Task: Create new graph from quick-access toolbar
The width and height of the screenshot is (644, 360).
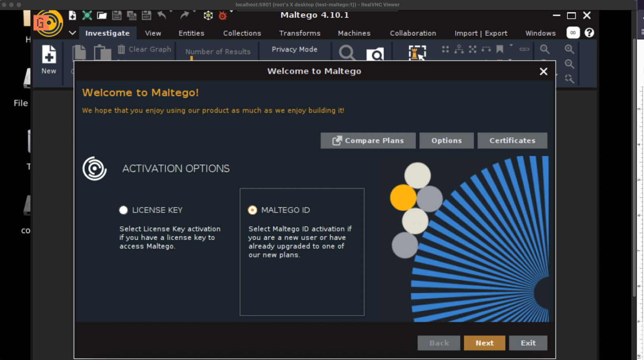Action: tap(72, 15)
